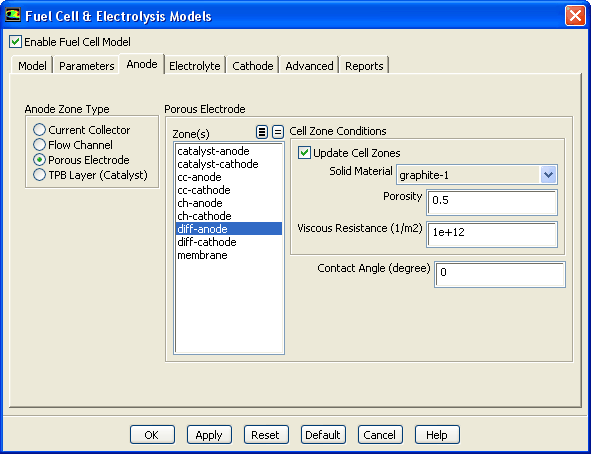Click the Fluent app icon in title bar
The height and width of the screenshot is (454, 591).
[12, 15]
